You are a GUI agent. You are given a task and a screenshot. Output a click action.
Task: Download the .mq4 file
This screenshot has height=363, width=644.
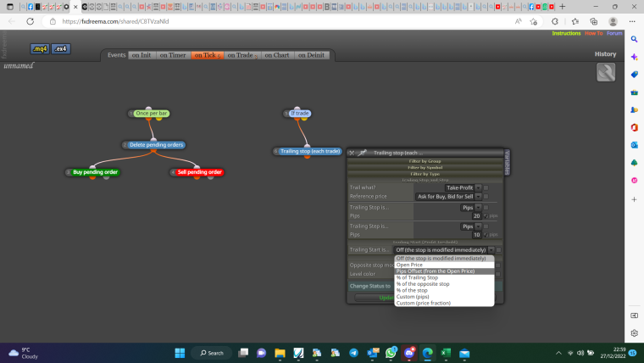pos(40,49)
